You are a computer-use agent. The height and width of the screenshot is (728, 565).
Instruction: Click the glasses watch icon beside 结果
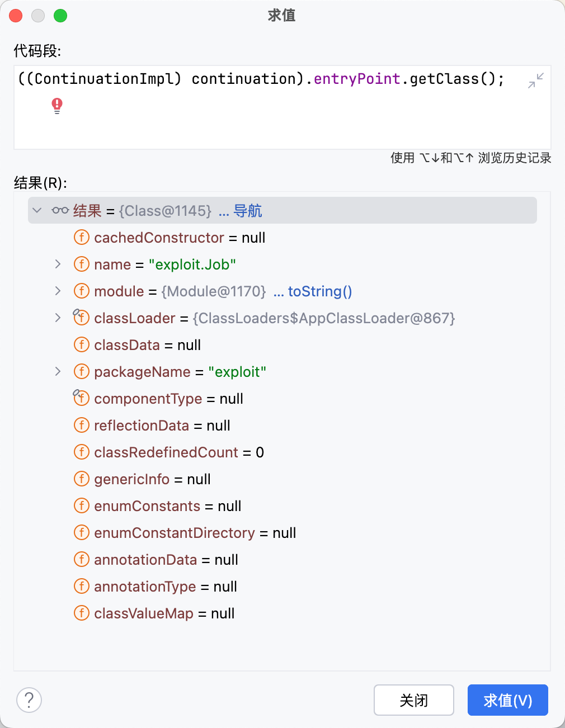pos(60,211)
